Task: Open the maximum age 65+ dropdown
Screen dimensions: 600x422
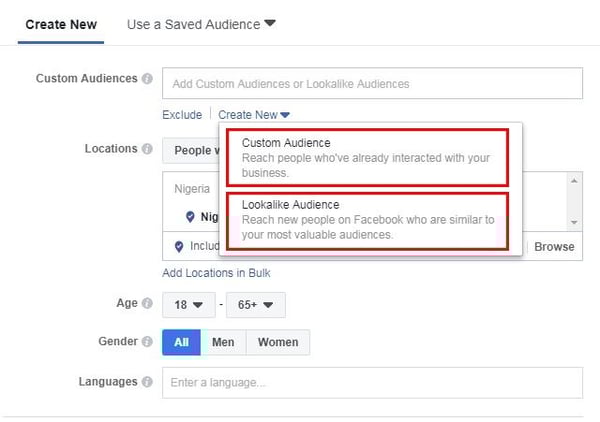Action: 256,305
